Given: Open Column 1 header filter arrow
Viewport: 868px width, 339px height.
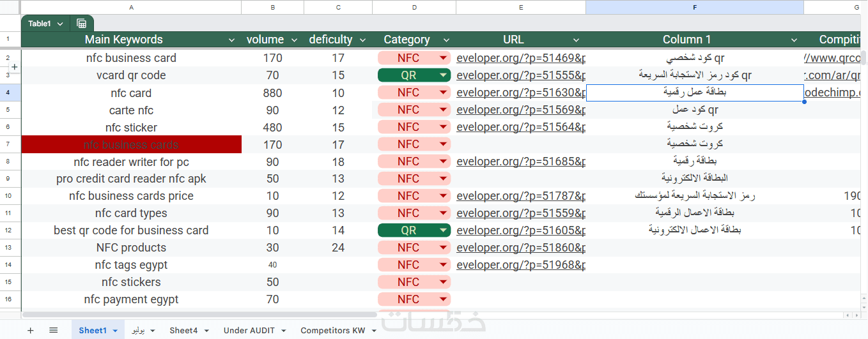Looking at the screenshot, I should pos(793,40).
